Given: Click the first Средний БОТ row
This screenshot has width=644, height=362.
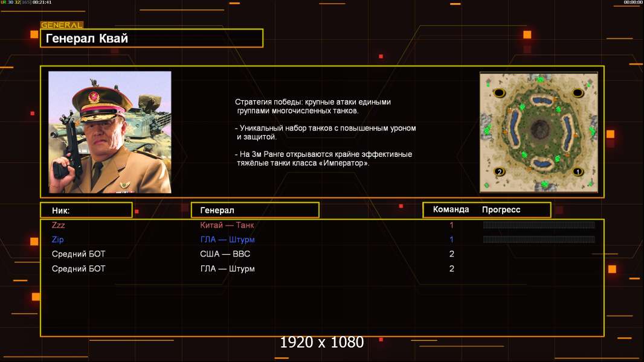Looking at the screenshot, I should tap(322, 254).
